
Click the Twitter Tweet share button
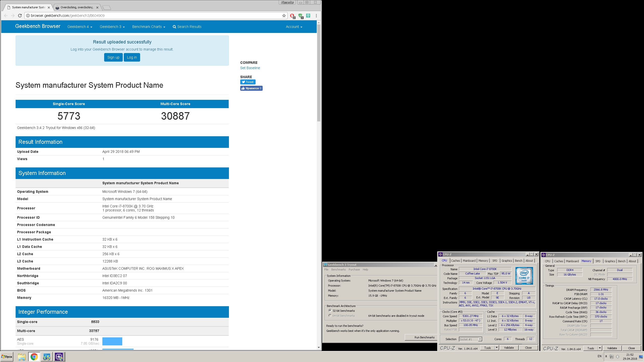(248, 82)
